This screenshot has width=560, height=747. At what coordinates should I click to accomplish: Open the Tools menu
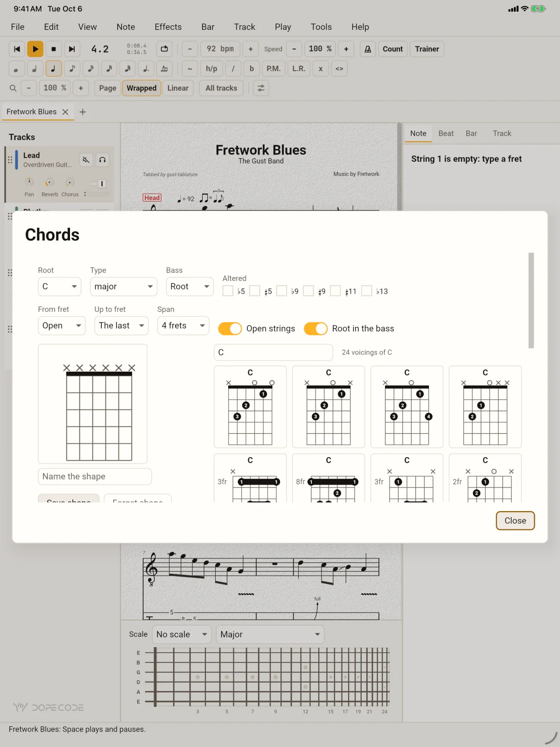[321, 27]
